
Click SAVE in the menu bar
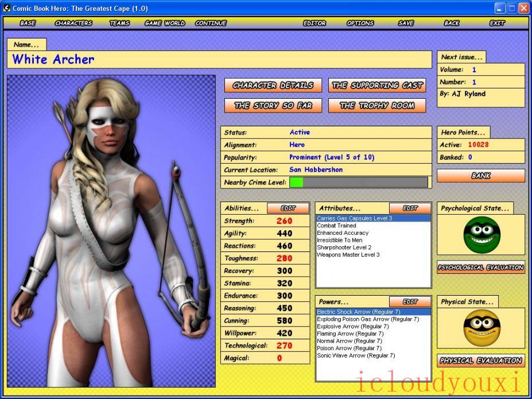[406, 23]
